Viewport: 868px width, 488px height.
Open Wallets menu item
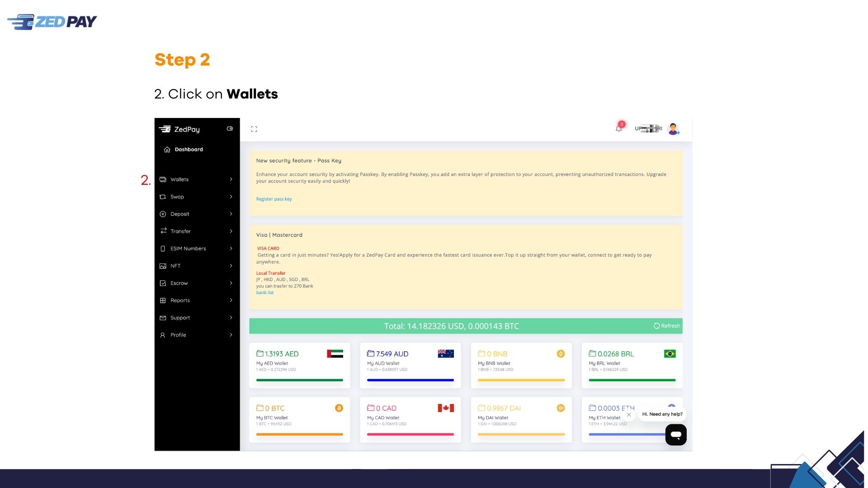(197, 179)
